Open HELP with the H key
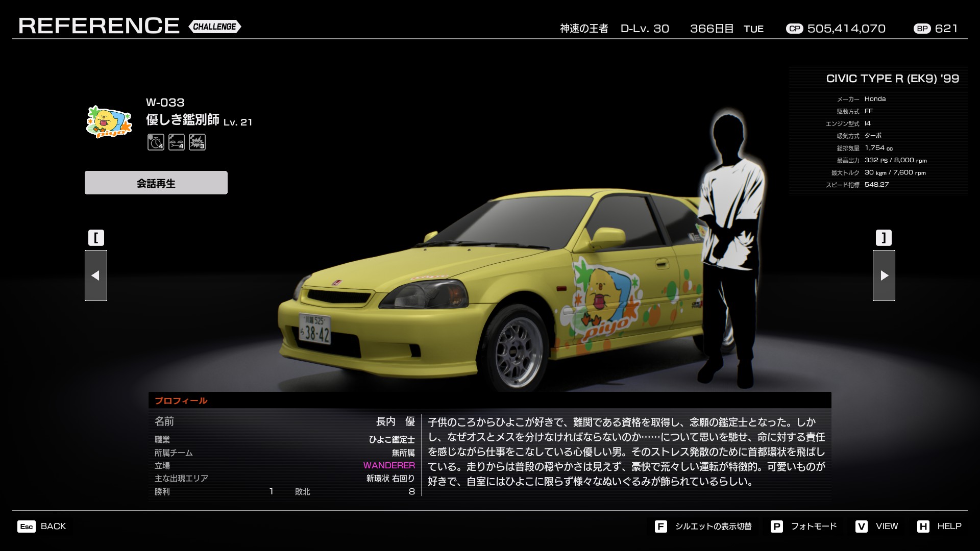Image resolution: width=980 pixels, height=551 pixels. tap(923, 527)
